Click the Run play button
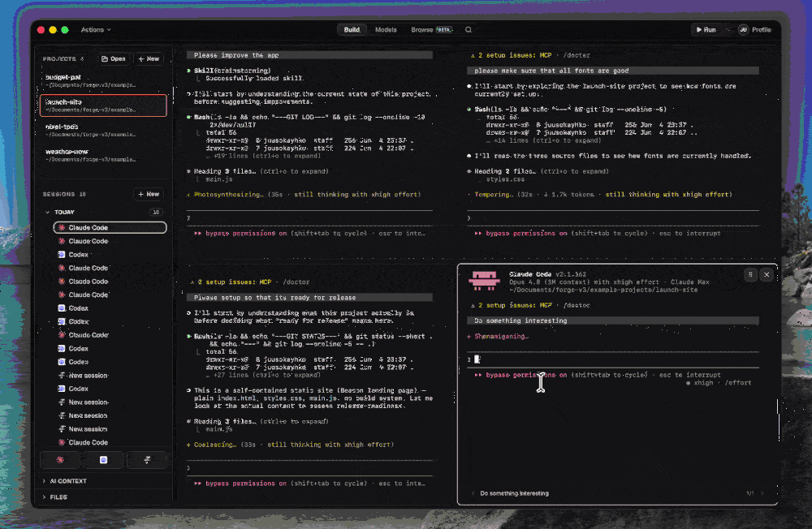The image size is (812, 529). [x=706, y=29]
